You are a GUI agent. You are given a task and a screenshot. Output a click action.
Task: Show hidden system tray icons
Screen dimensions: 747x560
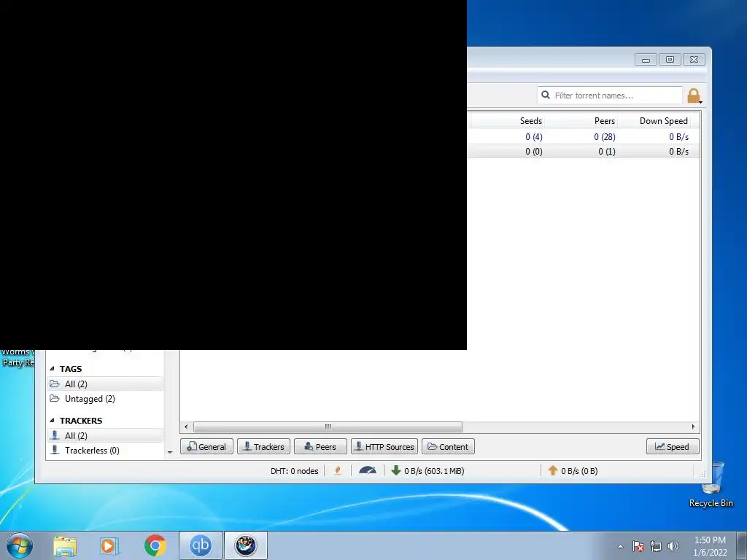tap(620, 546)
